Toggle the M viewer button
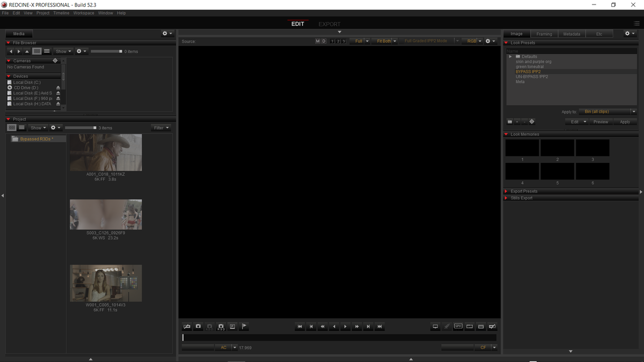This screenshot has width=644, height=362. pos(317,41)
